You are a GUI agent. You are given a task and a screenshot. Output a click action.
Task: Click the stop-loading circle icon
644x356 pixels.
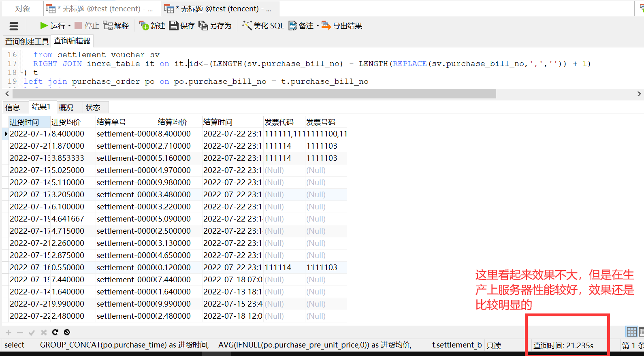pyautogui.click(x=67, y=333)
